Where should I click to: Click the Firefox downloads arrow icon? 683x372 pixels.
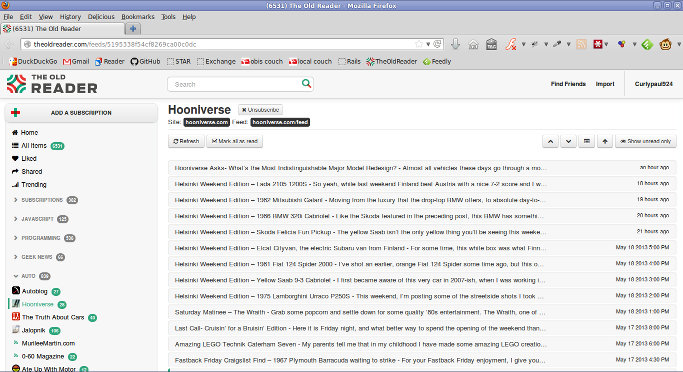tap(455, 44)
